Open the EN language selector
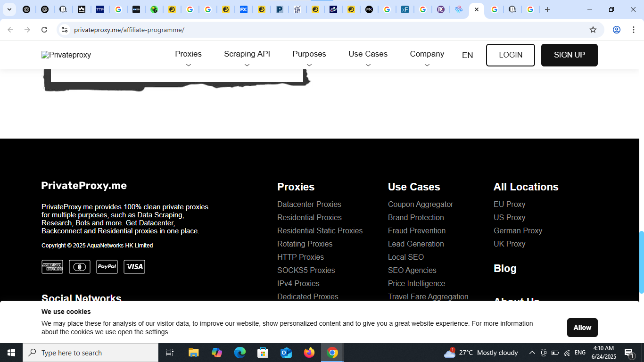 pos(467,55)
